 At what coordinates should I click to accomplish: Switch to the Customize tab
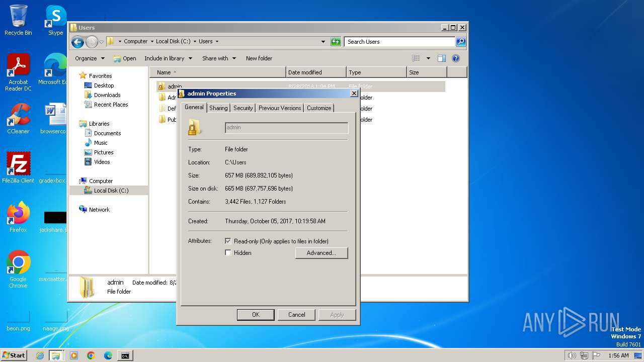319,108
